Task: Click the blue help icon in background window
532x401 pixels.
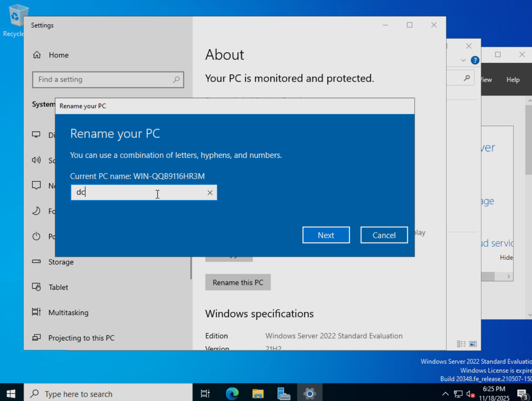Action: coord(475,60)
